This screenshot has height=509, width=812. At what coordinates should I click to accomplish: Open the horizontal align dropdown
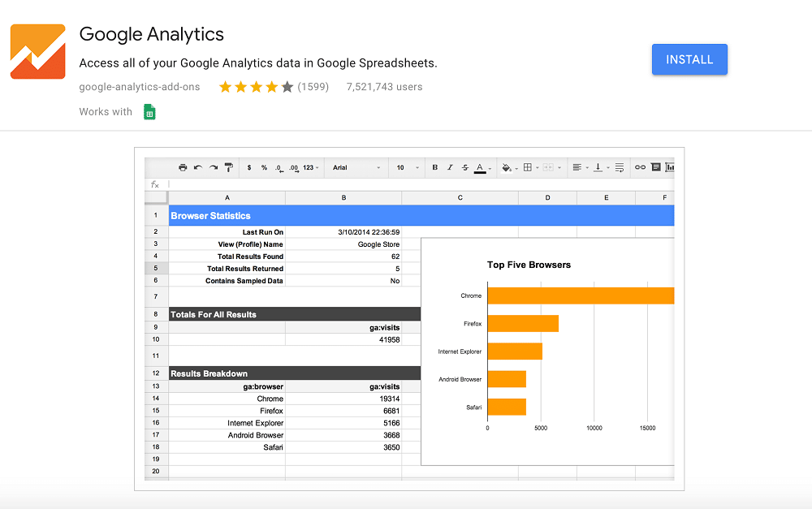coord(580,167)
